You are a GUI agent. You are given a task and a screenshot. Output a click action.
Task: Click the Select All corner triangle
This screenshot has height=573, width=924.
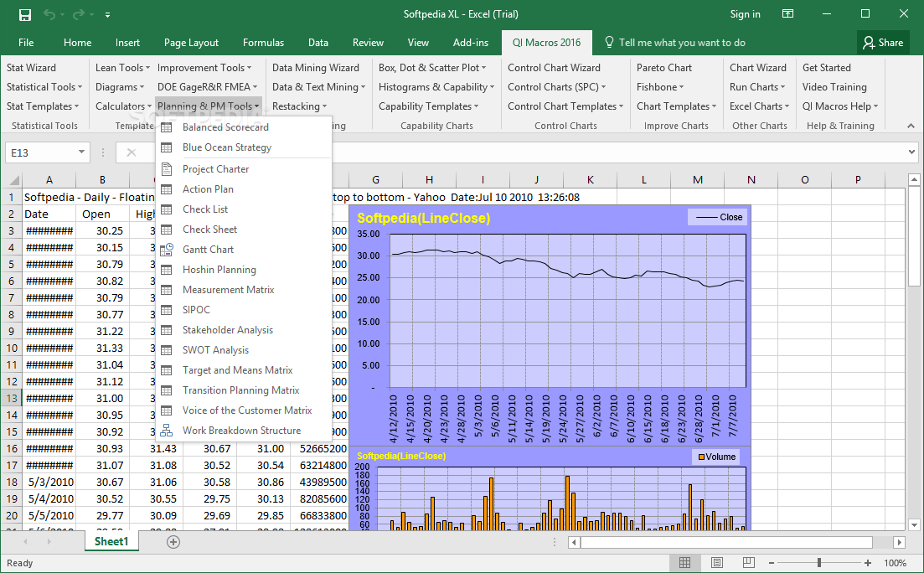pos(13,180)
